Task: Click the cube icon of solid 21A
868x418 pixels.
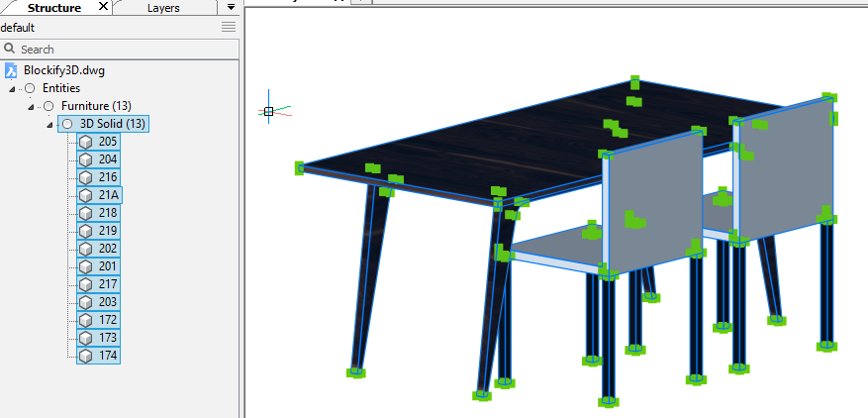Action: coord(85,195)
